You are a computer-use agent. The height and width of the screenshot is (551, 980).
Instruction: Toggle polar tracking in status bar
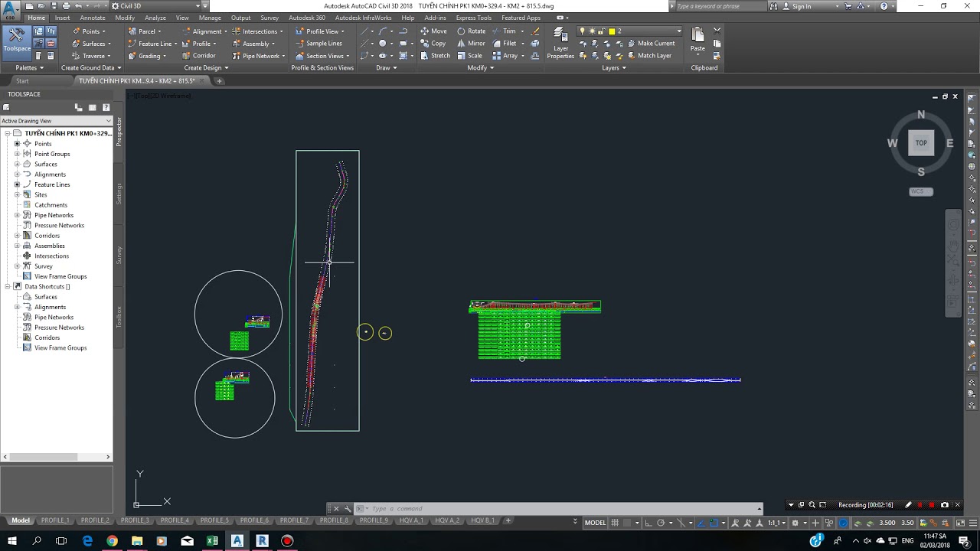[661, 523]
